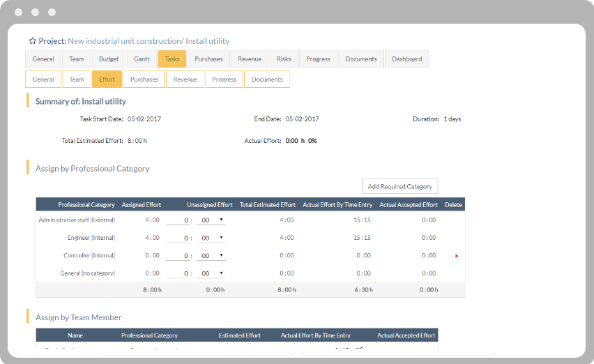The width and height of the screenshot is (594, 364).
Task: Open the Documents sub-tab in the second row
Action: point(267,79)
